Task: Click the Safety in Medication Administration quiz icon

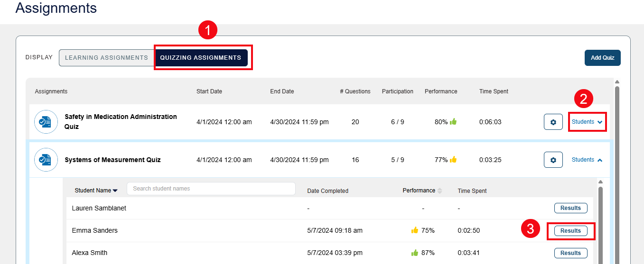Action: tap(46, 122)
